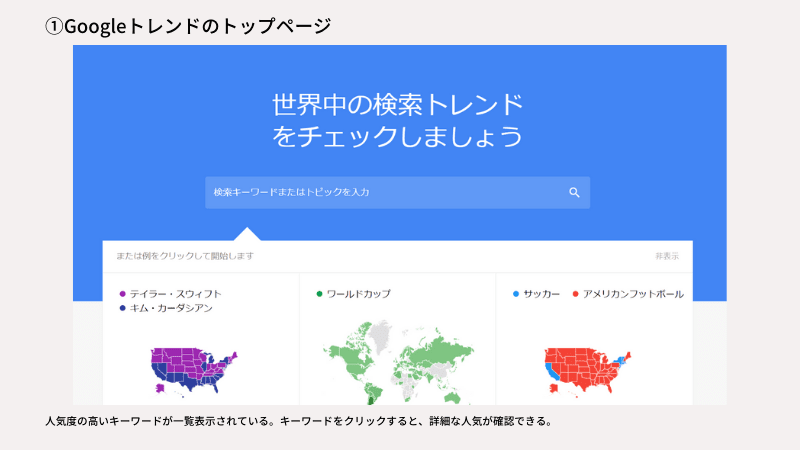The image size is (800, 450).
Task: Click the ①Googleトレンドのトップページ title
Action: pos(188,26)
